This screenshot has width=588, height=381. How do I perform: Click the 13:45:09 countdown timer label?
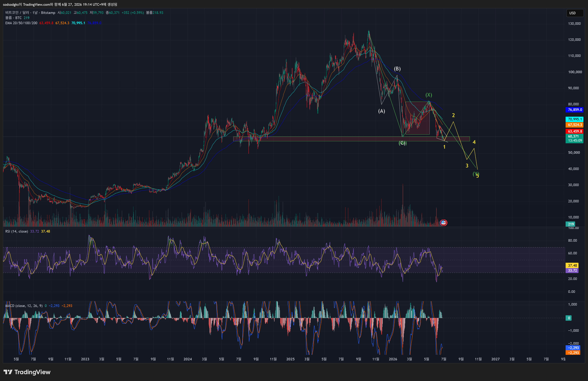(x=575, y=140)
